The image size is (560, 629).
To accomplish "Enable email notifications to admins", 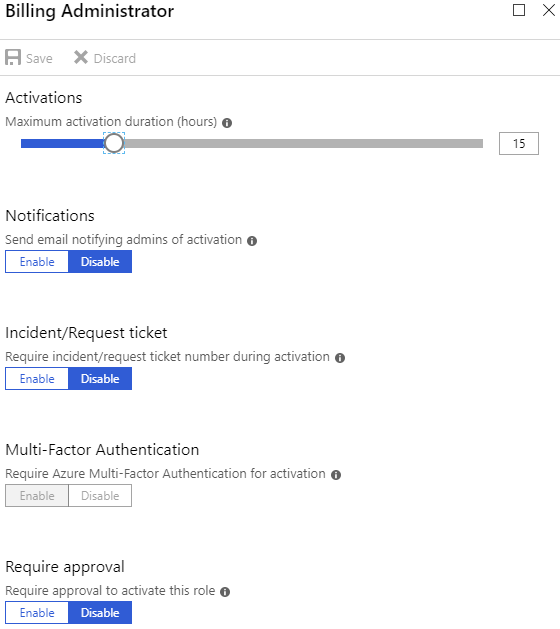I will (37, 262).
